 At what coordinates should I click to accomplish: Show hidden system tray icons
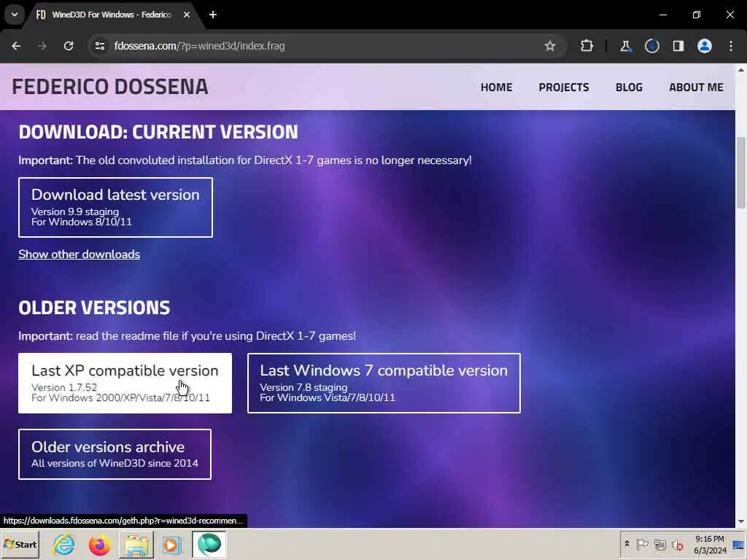pos(627,544)
